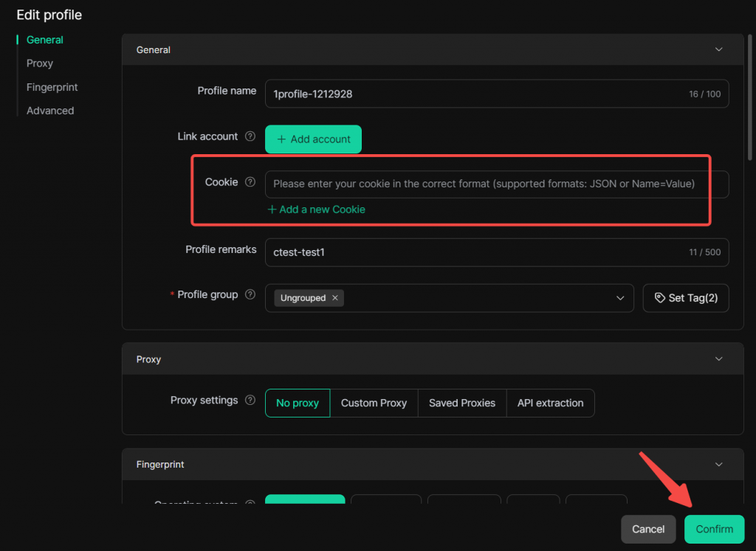The height and width of the screenshot is (551, 756).
Task: Choose the Saved Proxies option
Action: [x=462, y=403]
